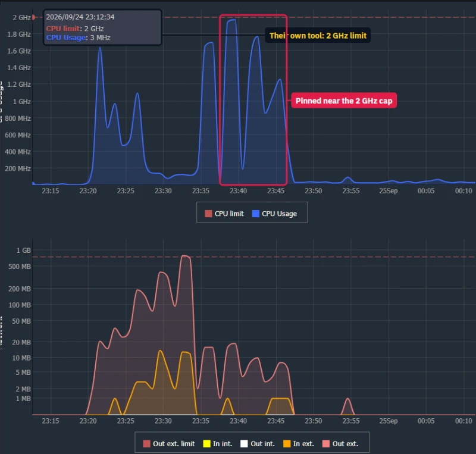Screen dimensions: 476x454
Task: Click the 1.8 GHz y-axis label
Action: (19, 35)
